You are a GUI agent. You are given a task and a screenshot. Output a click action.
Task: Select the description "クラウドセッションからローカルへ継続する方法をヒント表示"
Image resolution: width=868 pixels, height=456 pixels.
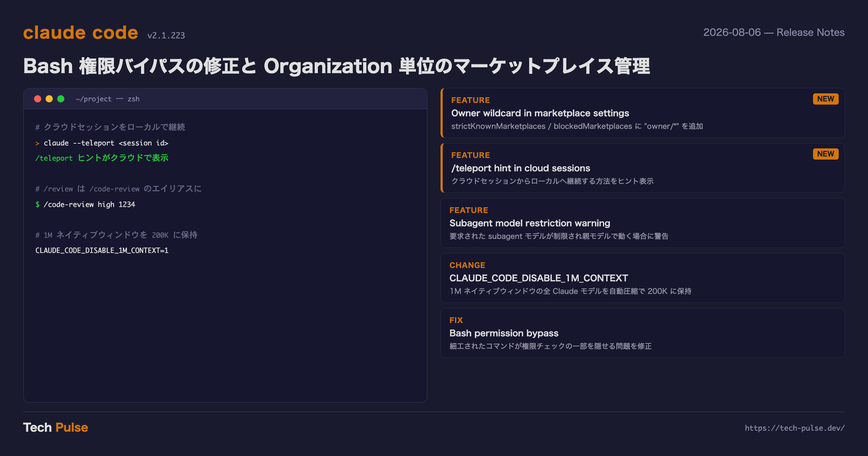[553, 181]
